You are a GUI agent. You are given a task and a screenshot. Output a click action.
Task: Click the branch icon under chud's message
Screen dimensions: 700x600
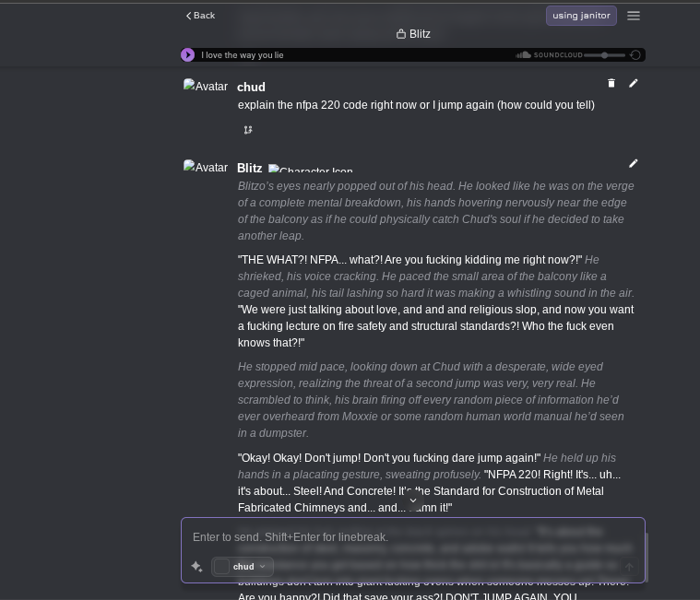click(x=248, y=130)
